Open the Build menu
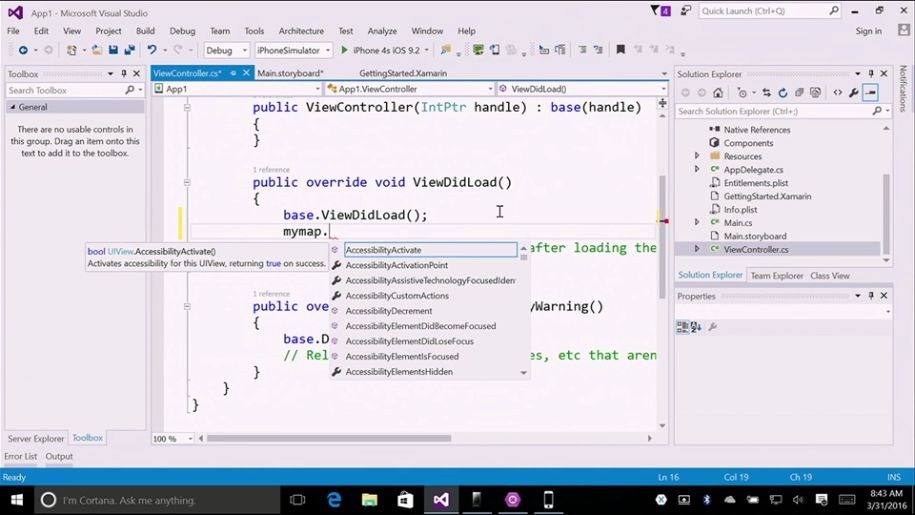 (x=145, y=31)
